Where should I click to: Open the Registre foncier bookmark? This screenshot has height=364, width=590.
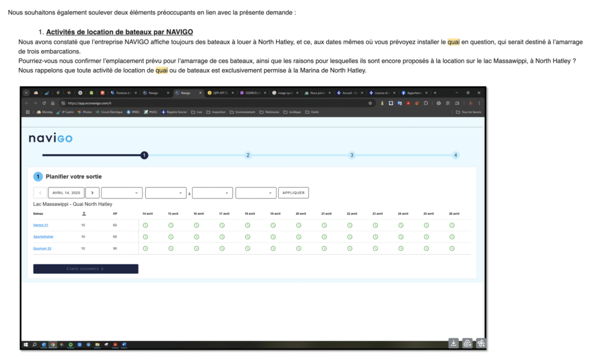click(174, 112)
